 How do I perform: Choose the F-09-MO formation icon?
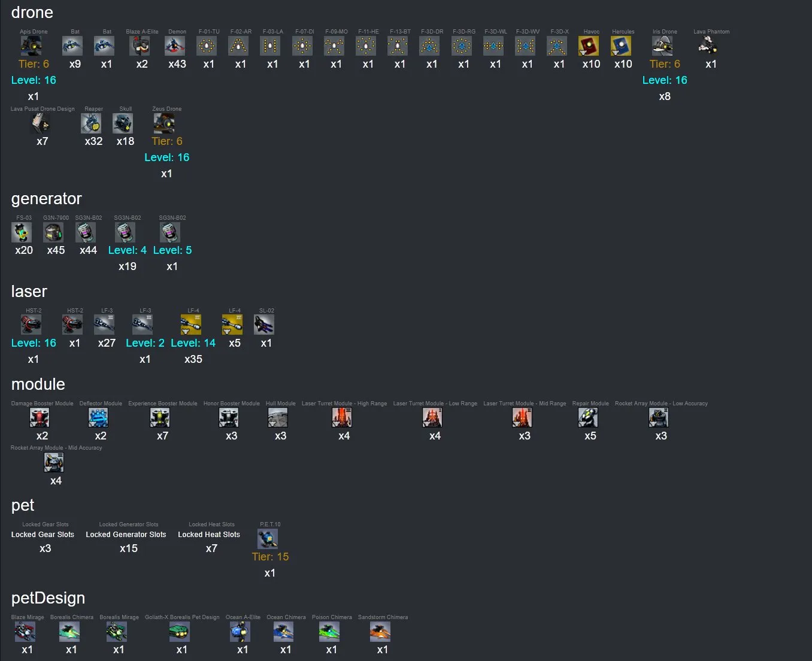pyautogui.click(x=334, y=46)
